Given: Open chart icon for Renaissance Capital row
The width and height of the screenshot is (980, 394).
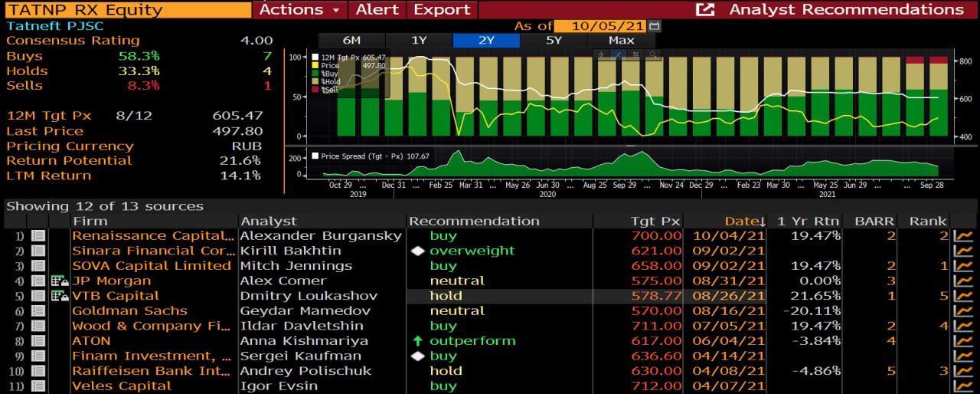Looking at the screenshot, I should click(x=963, y=236).
